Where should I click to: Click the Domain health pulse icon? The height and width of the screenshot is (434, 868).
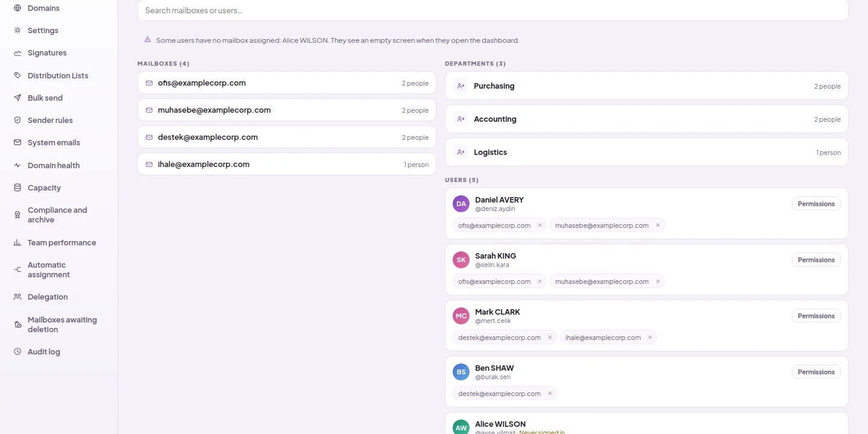coord(17,166)
